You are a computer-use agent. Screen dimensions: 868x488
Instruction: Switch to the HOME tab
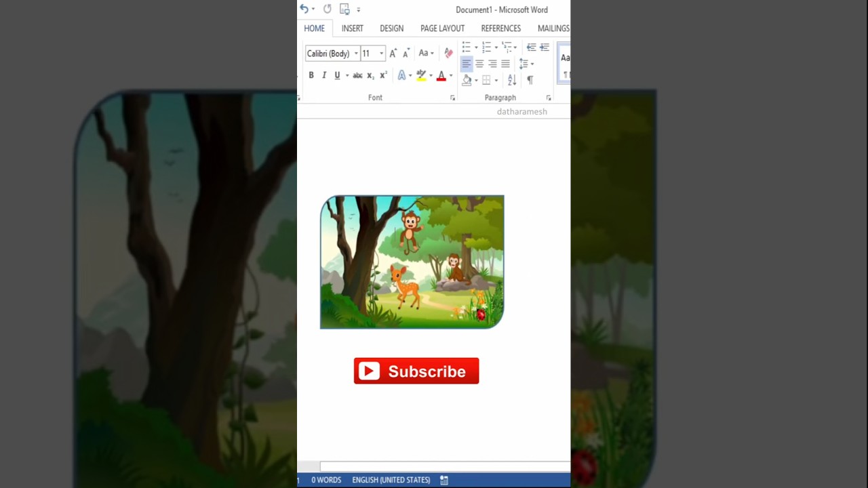pos(315,28)
